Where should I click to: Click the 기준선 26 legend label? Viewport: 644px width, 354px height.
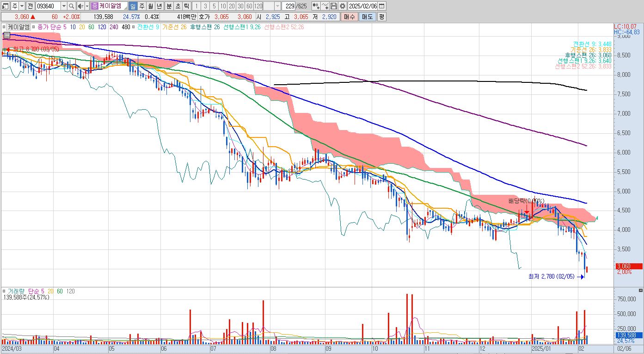(x=174, y=27)
